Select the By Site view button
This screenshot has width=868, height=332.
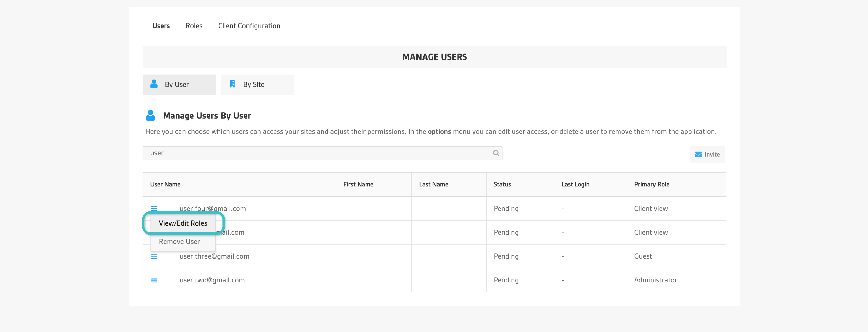[x=257, y=85]
